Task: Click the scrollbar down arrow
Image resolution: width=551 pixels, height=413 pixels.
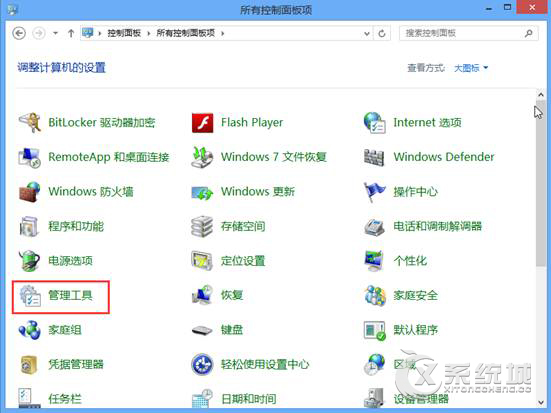Action: [541, 402]
